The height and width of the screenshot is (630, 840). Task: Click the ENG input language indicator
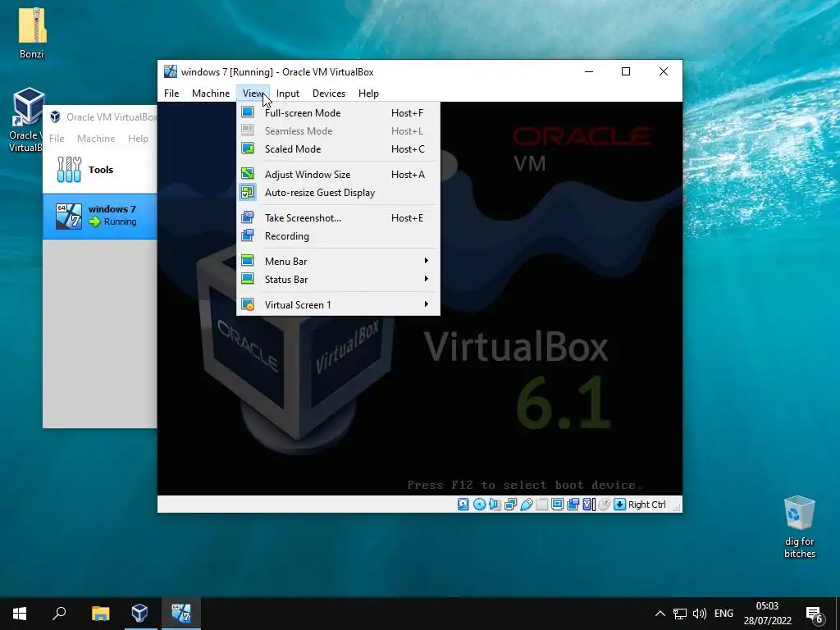pyautogui.click(x=724, y=614)
